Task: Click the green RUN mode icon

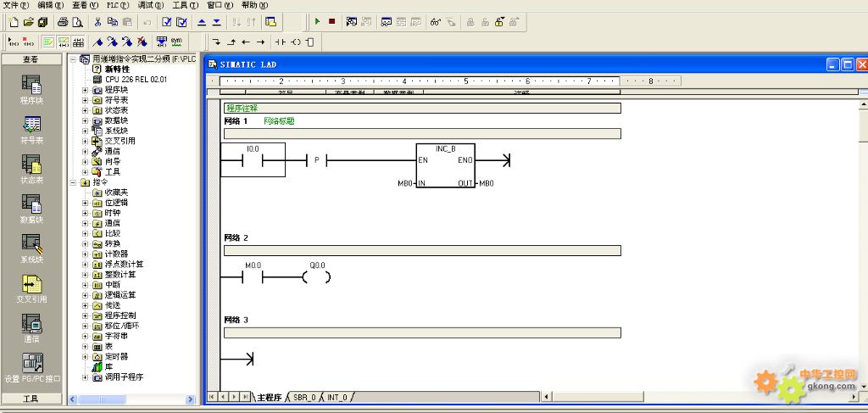Action: pos(317,21)
